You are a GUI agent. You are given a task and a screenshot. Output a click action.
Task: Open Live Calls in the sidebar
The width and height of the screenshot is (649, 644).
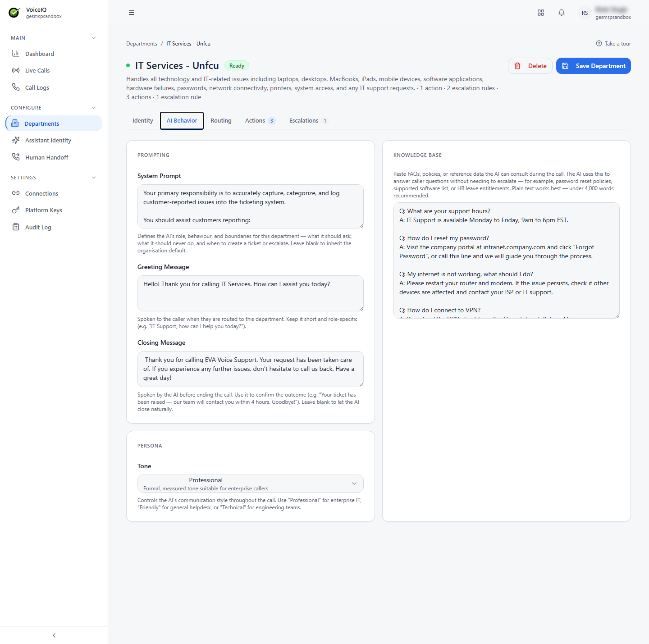coord(54,70)
